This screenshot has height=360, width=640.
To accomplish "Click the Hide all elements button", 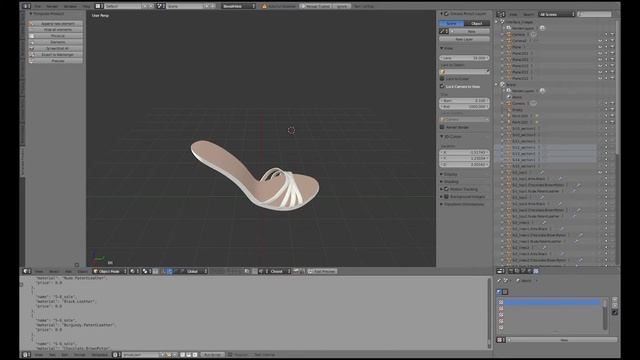I will [56, 30].
